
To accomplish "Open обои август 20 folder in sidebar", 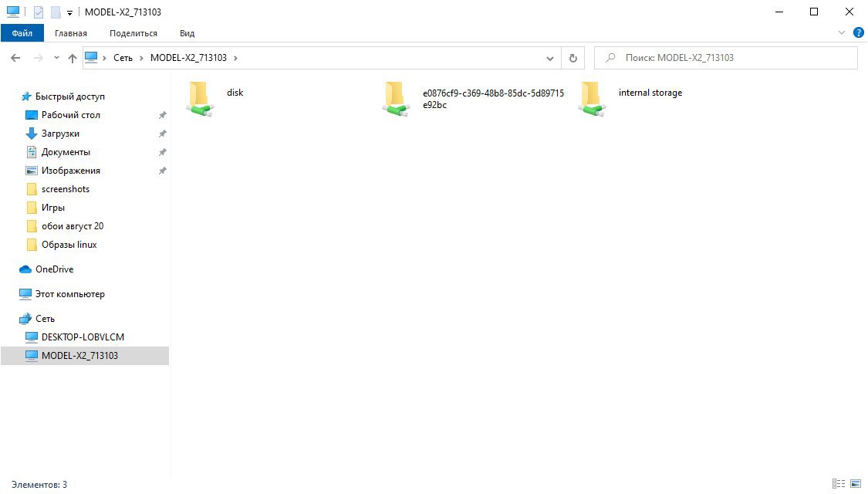I will [73, 226].
